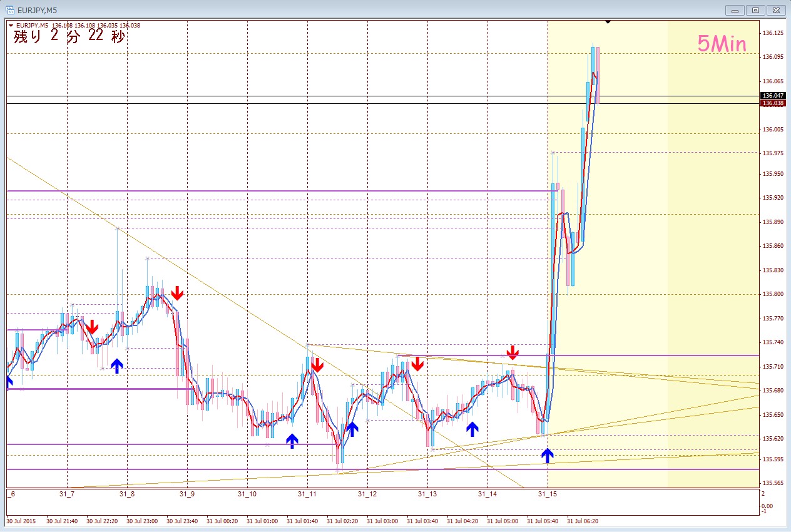
Task: Click the black 136.047 price label
Action: click(772, 96)
